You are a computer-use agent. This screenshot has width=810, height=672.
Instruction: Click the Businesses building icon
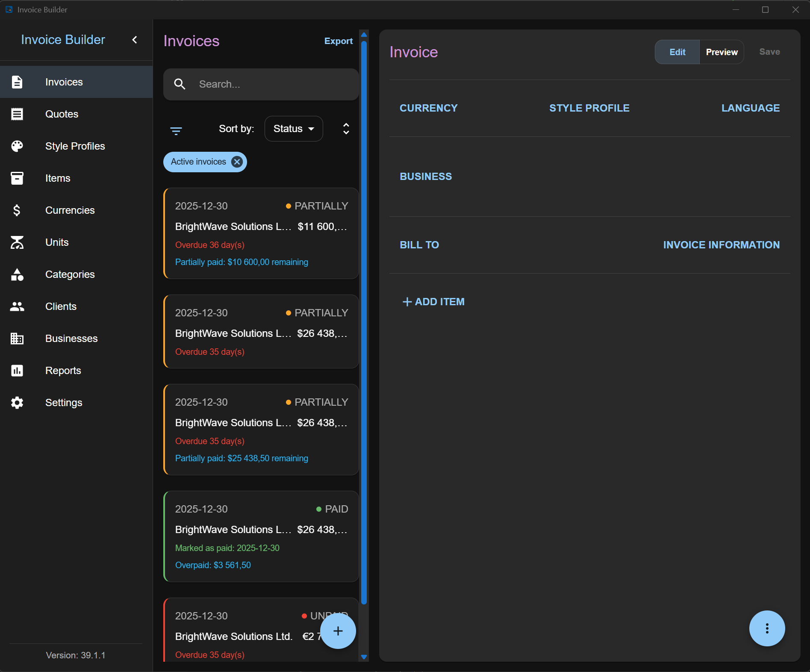[17, 339]
